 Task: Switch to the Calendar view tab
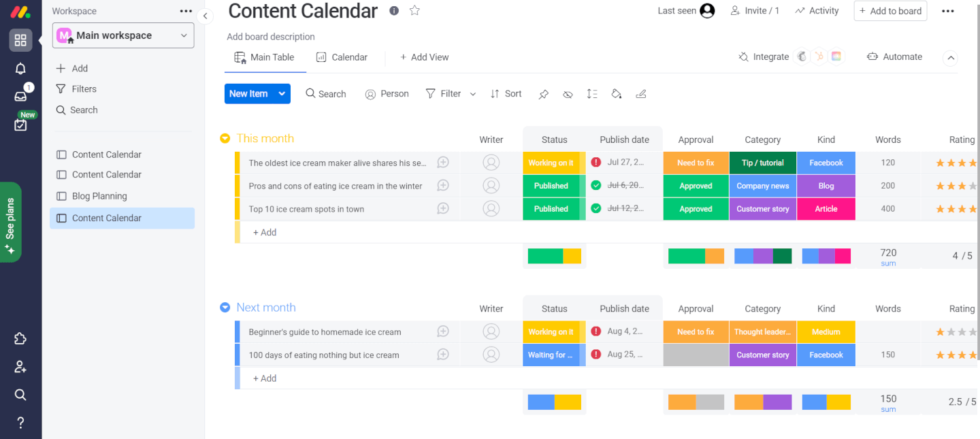[x=342, y=57]
